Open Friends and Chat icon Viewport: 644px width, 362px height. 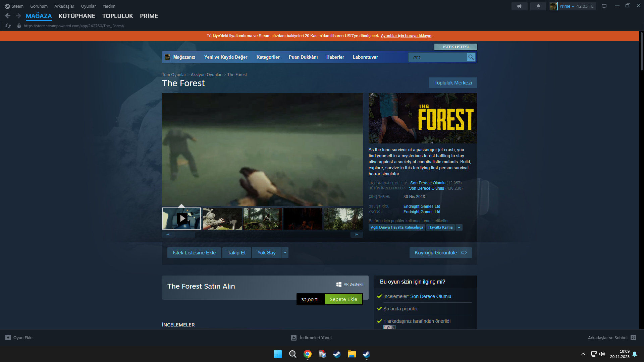click(633, 338)
